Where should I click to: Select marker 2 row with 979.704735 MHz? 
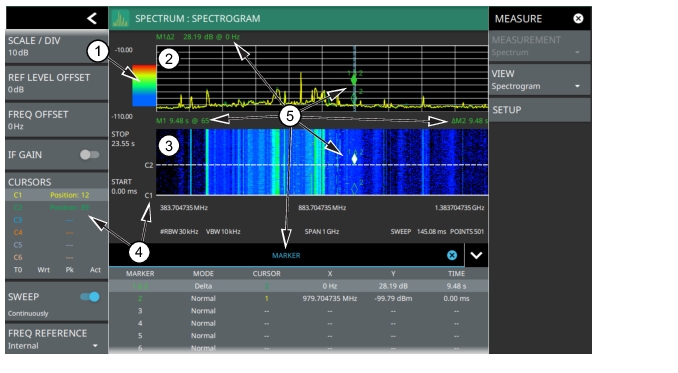tap(298, 298)
